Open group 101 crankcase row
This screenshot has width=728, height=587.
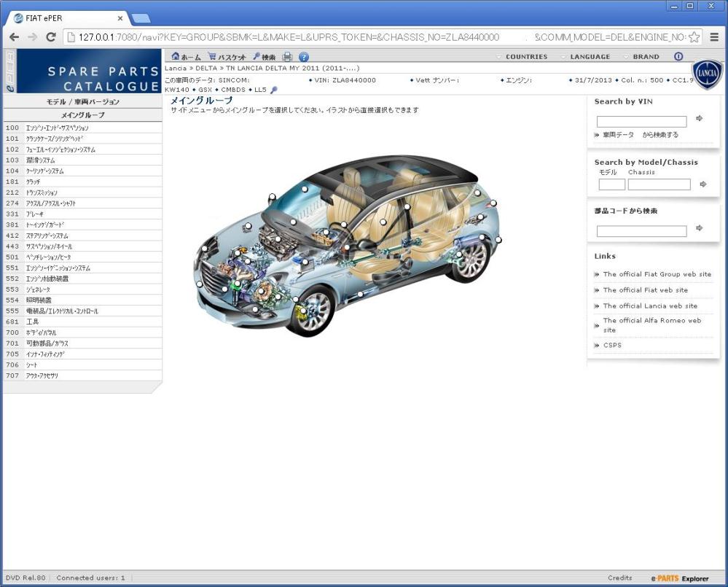(82, 139)
